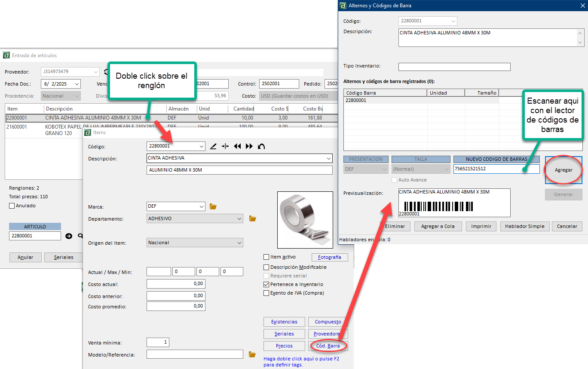Open the folder icon beside Marca
This screenshot has height=369, width=588.
coord(213,207)
